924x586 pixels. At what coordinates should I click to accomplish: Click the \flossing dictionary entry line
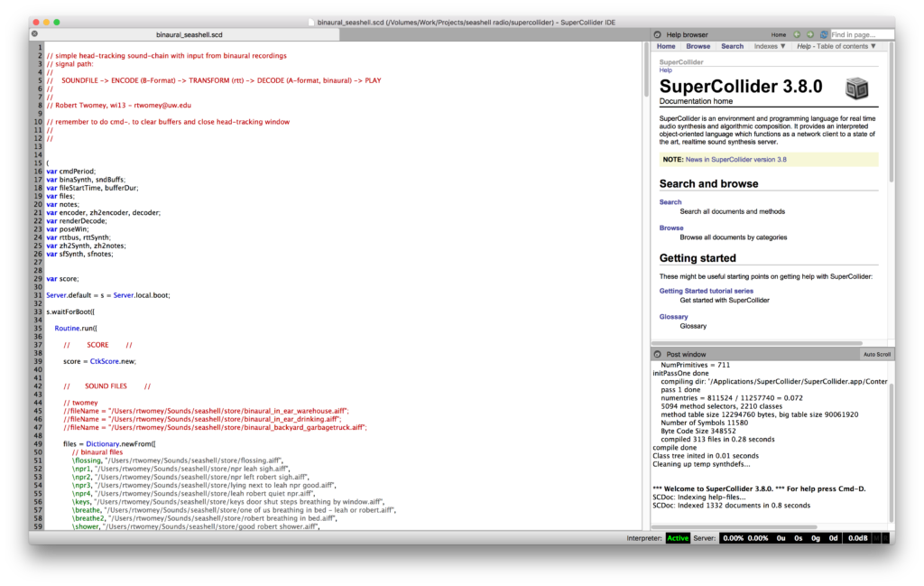(x=178, y=460)
